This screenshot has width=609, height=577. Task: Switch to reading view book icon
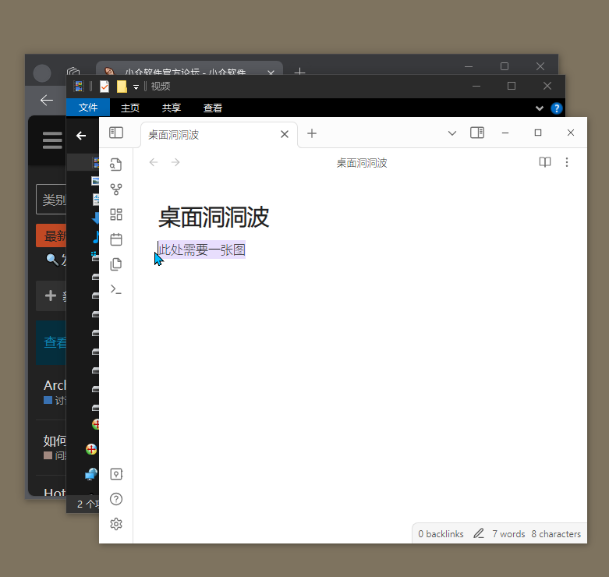coord(545,162)
